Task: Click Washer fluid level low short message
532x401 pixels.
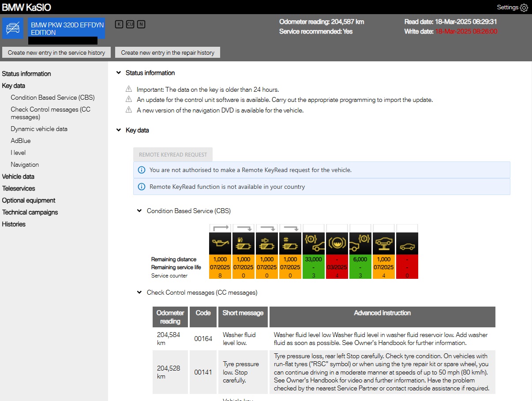Action: [x=243, y=339]
